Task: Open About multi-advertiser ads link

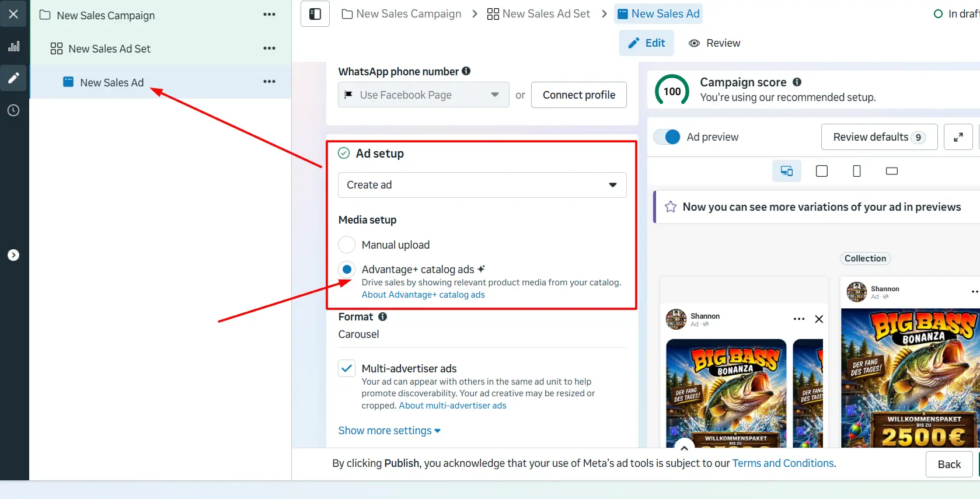Action: (452, 406)
